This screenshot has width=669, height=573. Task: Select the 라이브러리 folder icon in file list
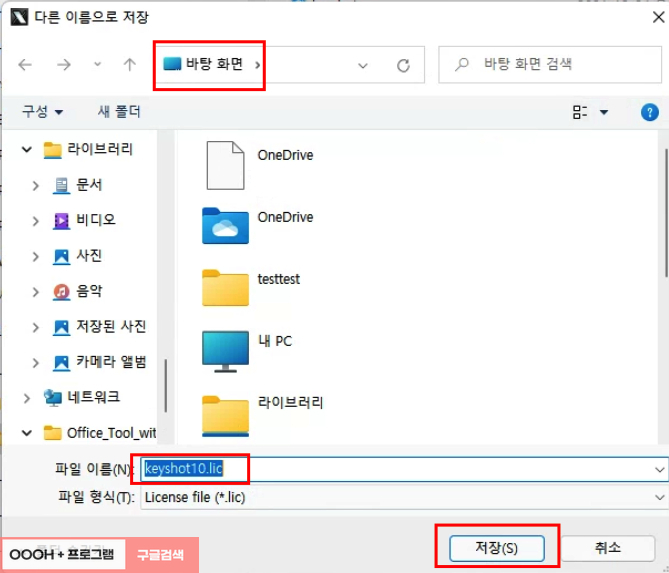pyautogui.click(x=225, y=416)
